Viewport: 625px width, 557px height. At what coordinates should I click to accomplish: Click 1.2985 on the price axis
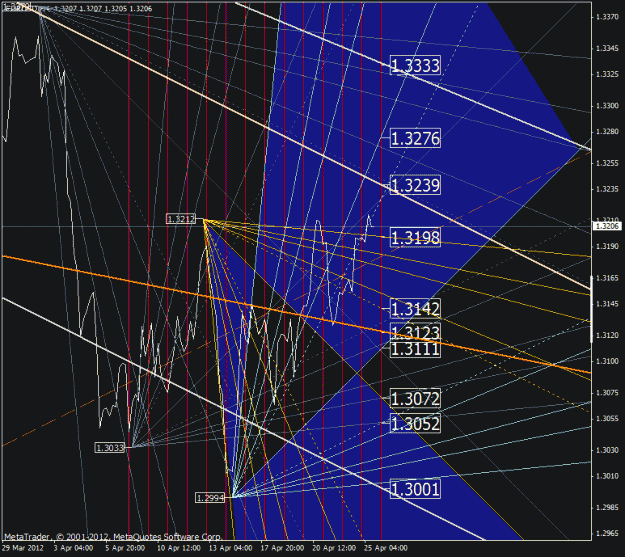coord(607,508)
